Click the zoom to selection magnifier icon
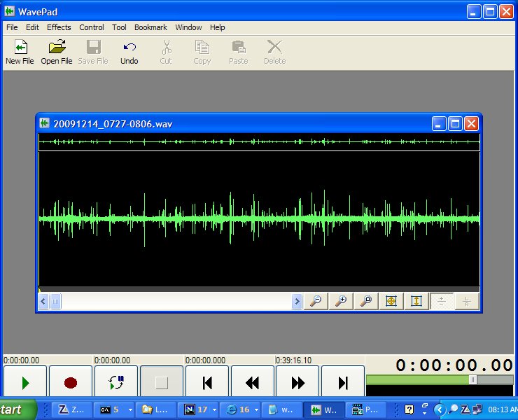Screen dimensions: 518x420 coord(366,301)
